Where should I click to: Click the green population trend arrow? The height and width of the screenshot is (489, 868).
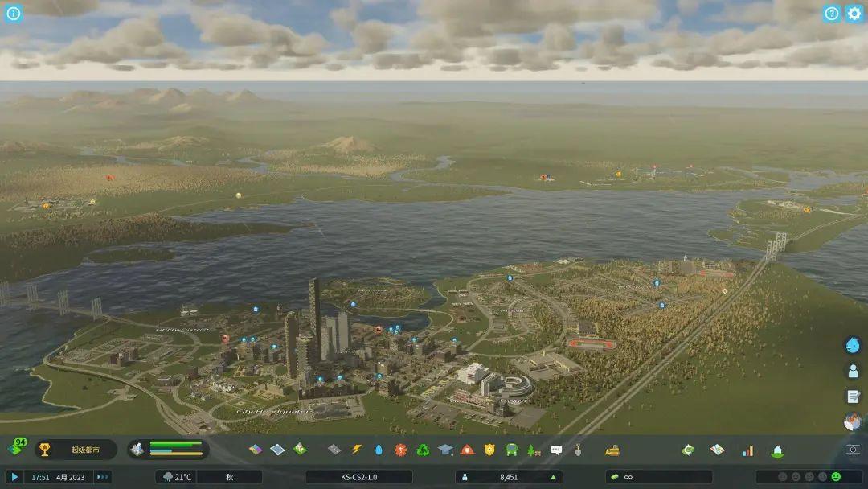point(552,477)
